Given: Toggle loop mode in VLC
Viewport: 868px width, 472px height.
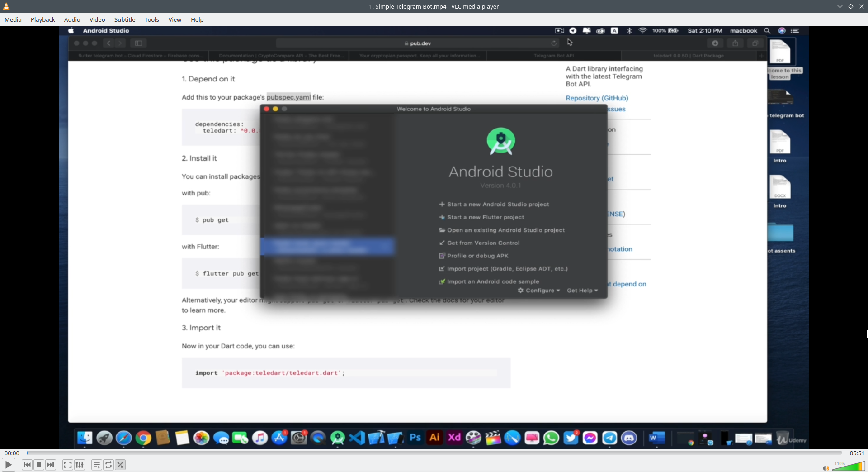Looking at the screenshot, I should click(108, 465).
